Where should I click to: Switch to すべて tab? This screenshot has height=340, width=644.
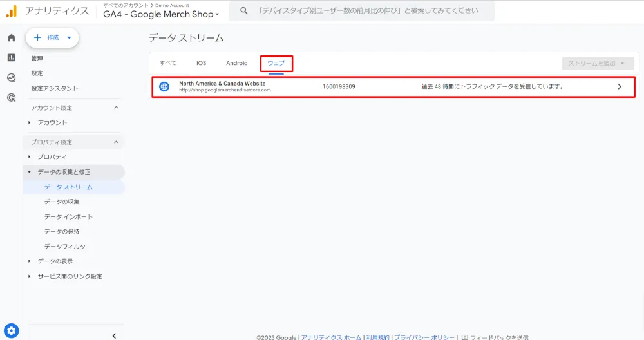tap(168, 63)
